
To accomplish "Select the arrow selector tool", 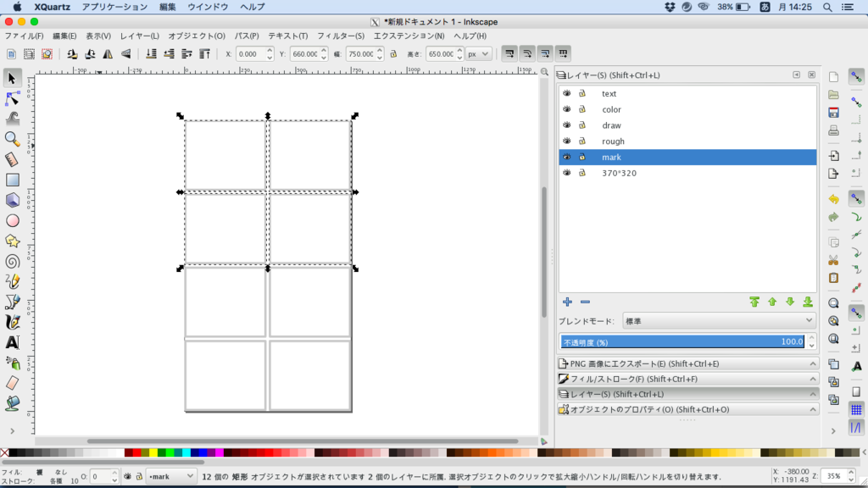I will pyautogui.click(x=12, y=78).
